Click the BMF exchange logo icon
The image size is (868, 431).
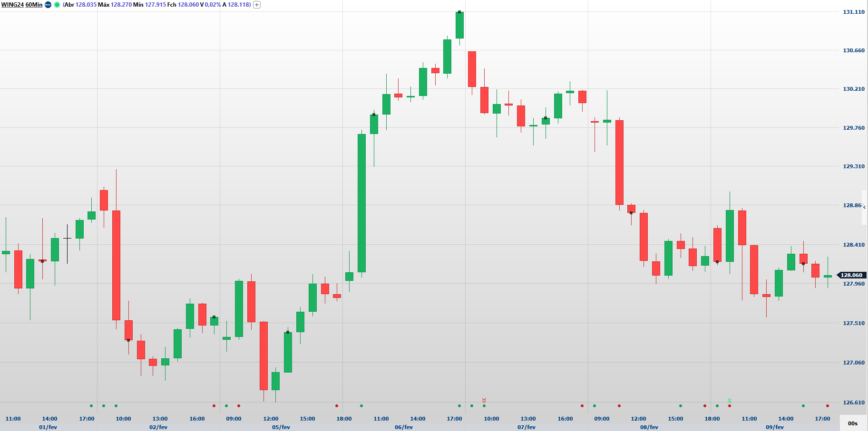pyautogui.click(x=48, y=5)
